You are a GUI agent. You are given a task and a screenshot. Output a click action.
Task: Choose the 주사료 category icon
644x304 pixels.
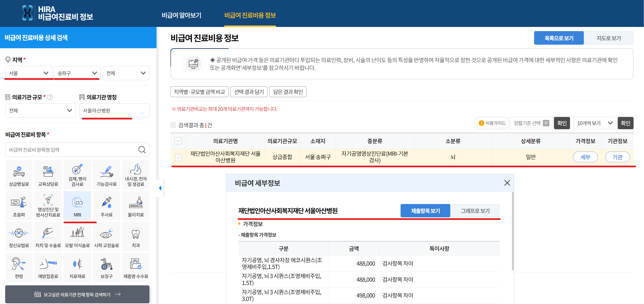[107, 206]
